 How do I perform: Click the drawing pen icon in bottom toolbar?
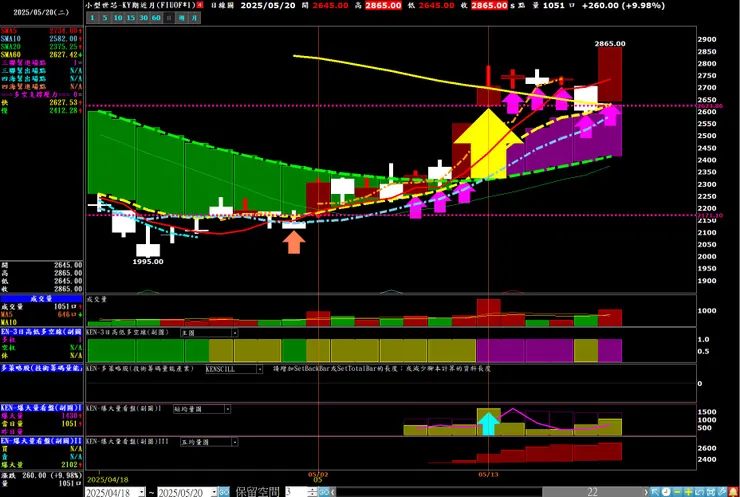(x=722, y=492)
